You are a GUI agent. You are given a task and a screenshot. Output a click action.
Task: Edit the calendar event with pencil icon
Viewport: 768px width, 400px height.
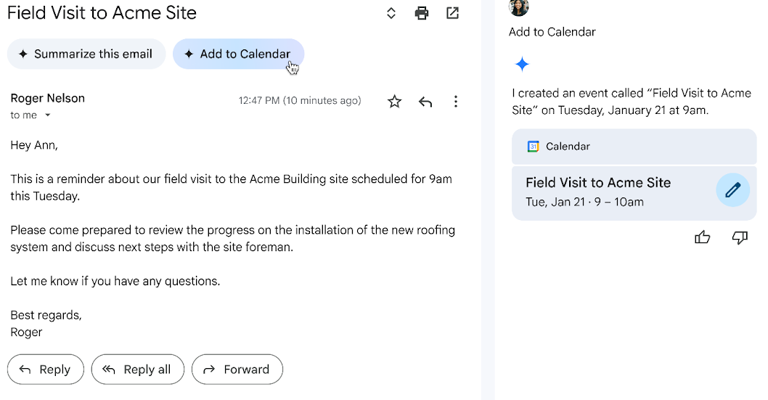click(x=733, y=190)
